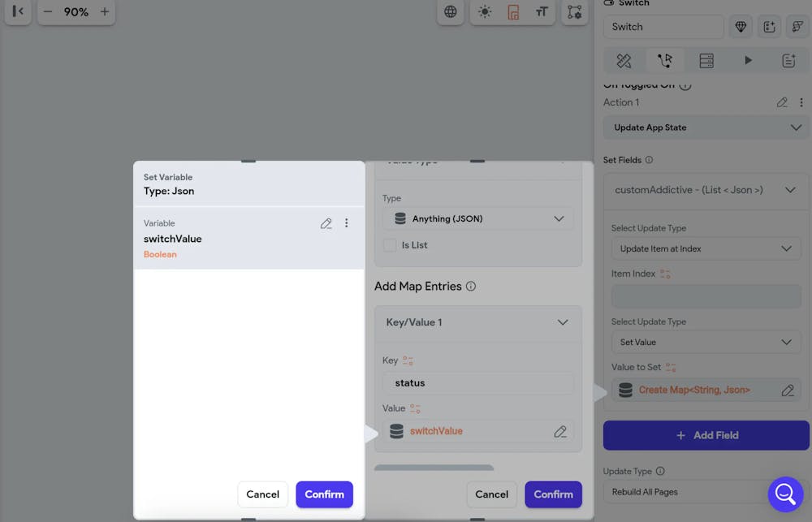The image size is (812, 522).
Task: Select the actions tab with cursor-path icon
Action: [x=664, y=60]
